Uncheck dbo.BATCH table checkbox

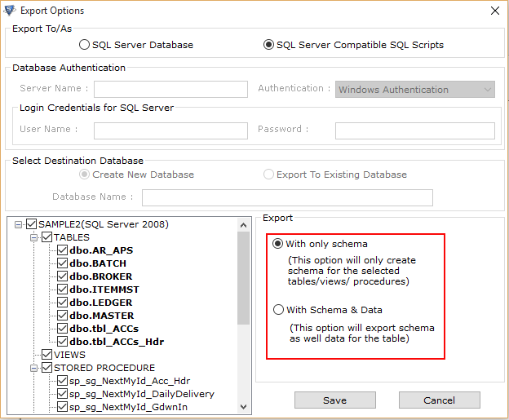tap(62, 263)
